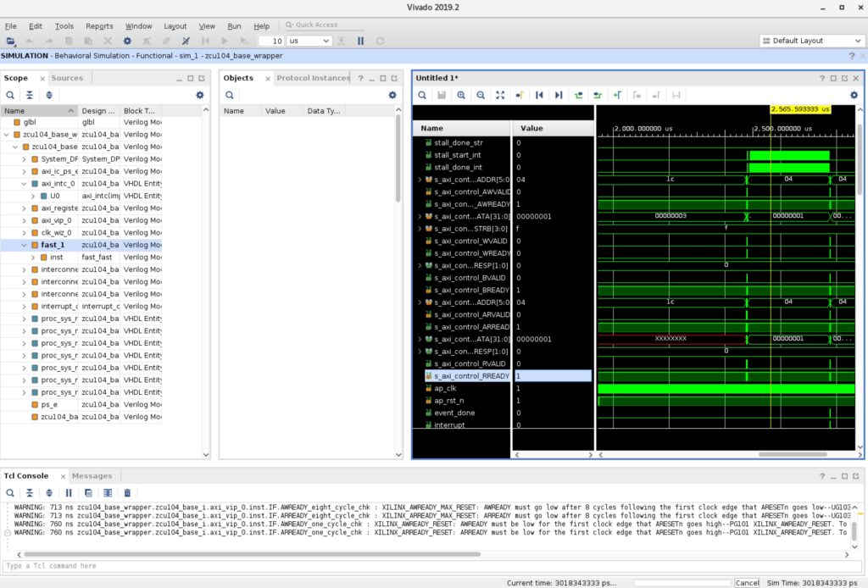The height and width of the screenshot is (588, 868).
Task: Type in the Tcl command input field
Action: [424, 566]
